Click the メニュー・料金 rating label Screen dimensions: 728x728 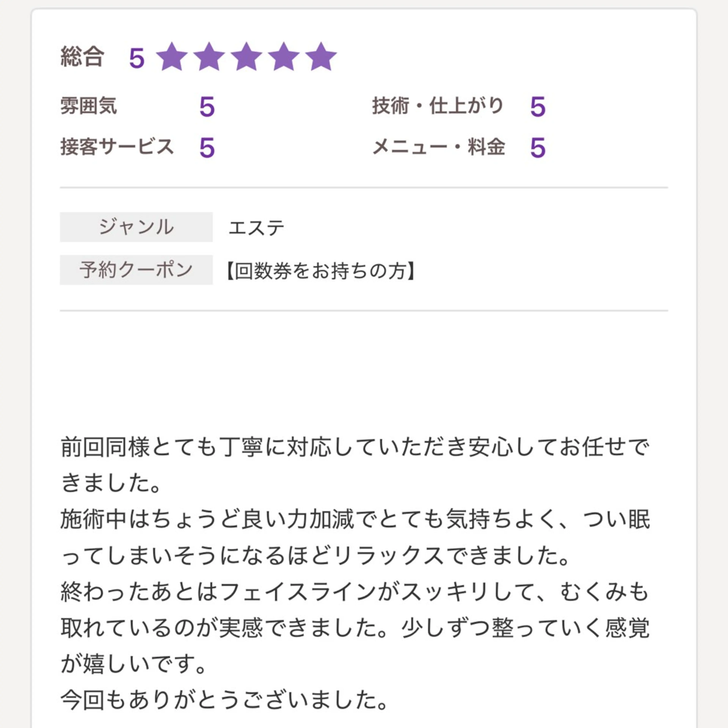[x=439, y=147]
